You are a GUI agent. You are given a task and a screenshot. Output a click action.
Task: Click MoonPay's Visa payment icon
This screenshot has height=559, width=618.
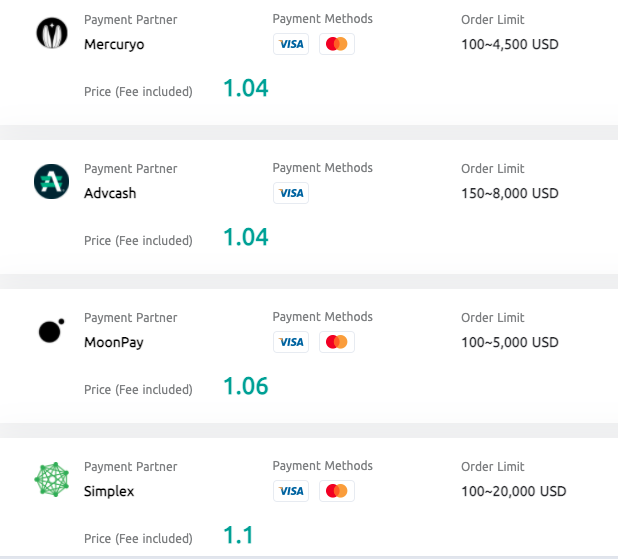click(x=291, y=342)
